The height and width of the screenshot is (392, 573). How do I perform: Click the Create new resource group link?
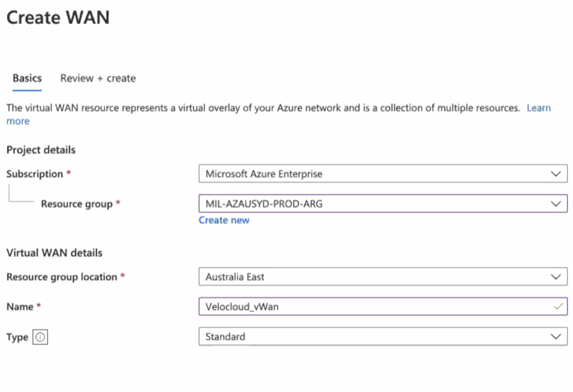tap(224, 220)
